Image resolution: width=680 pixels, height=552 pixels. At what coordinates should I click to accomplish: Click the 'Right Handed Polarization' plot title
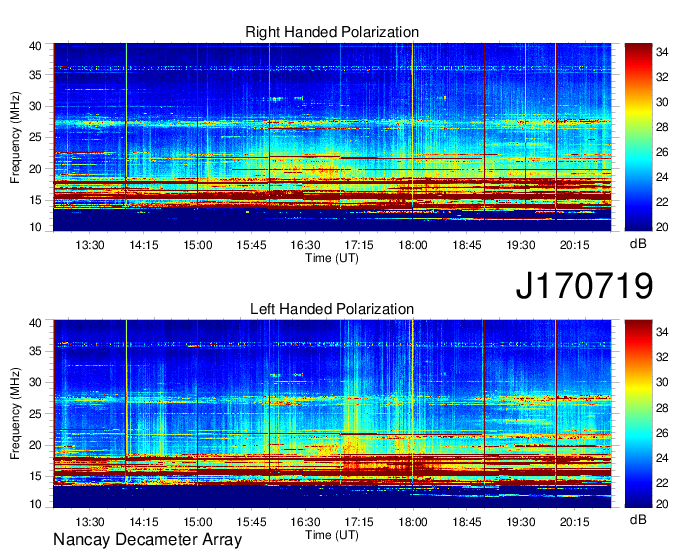(332, 32)
